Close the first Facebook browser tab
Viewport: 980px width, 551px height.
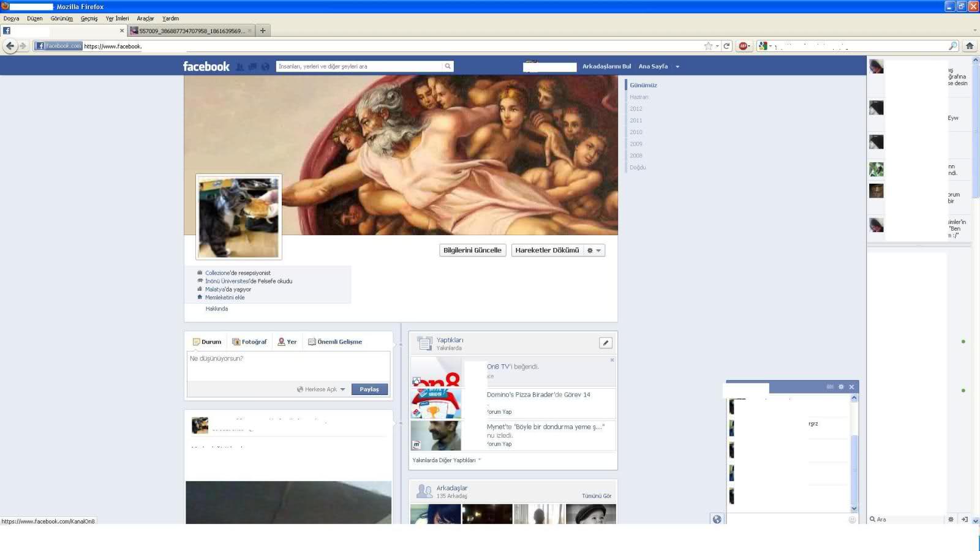(122, 31)
